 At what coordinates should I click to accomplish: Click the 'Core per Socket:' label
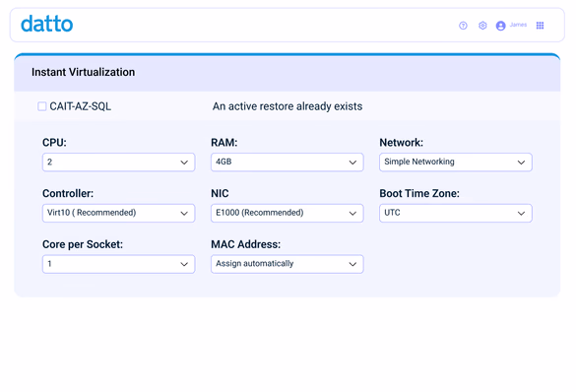point(83,244)
